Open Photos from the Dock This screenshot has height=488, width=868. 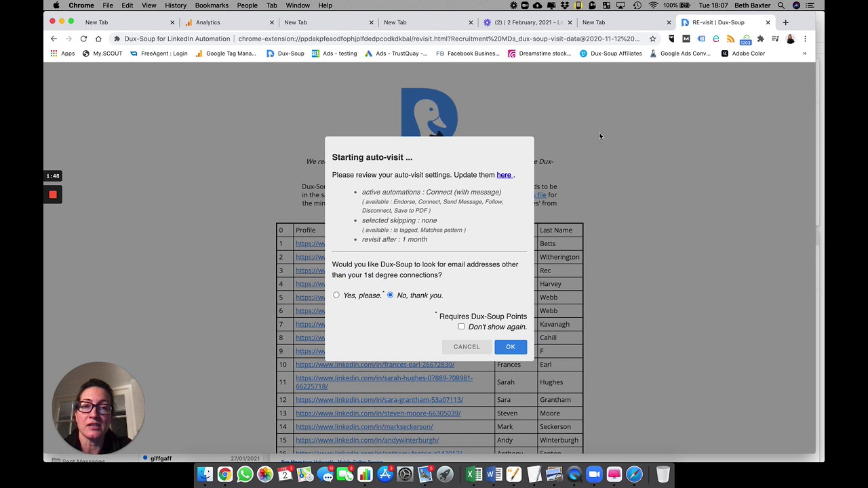click(265, 474)
